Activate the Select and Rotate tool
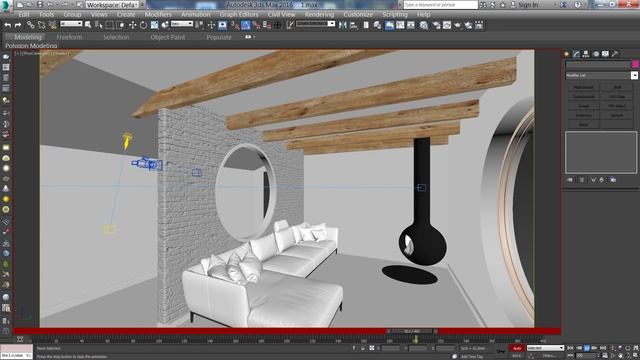Image resolution: width=640 pixels, height=360 pixels. click(143, 25)
